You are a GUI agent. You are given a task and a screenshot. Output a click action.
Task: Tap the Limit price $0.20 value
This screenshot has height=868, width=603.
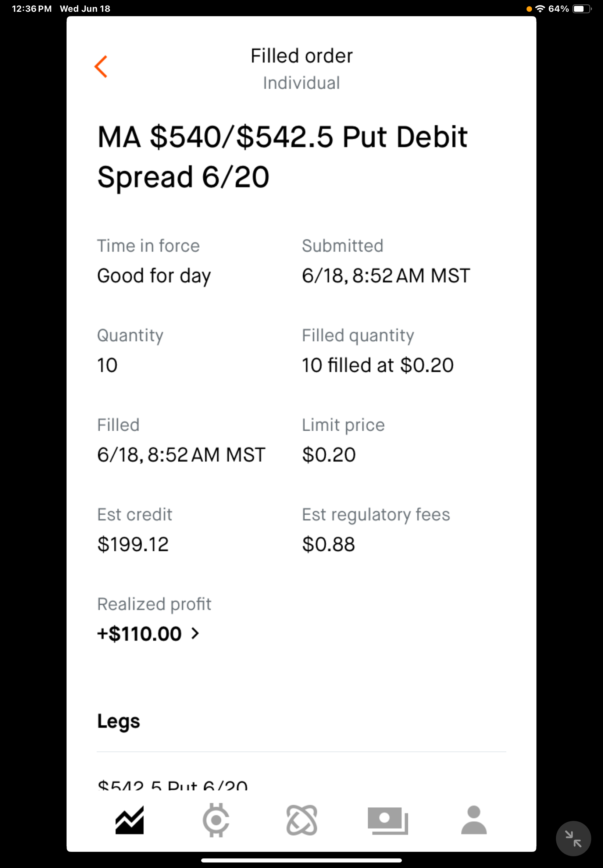pos(329,454)
